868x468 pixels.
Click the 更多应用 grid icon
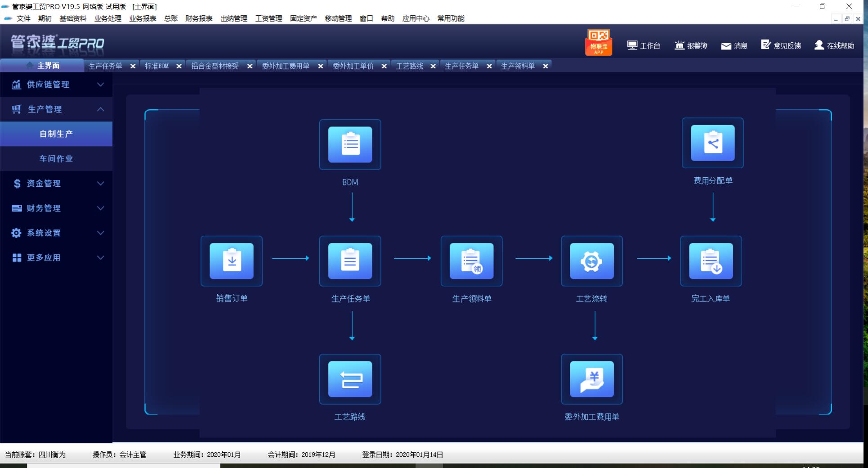pos(17,257)
